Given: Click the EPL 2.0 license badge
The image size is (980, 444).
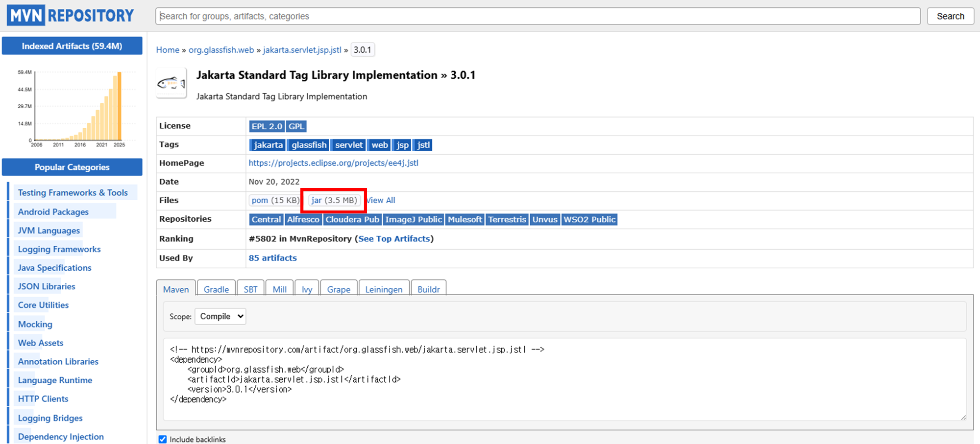Looking at the screenshot, I should pos(267,126).
